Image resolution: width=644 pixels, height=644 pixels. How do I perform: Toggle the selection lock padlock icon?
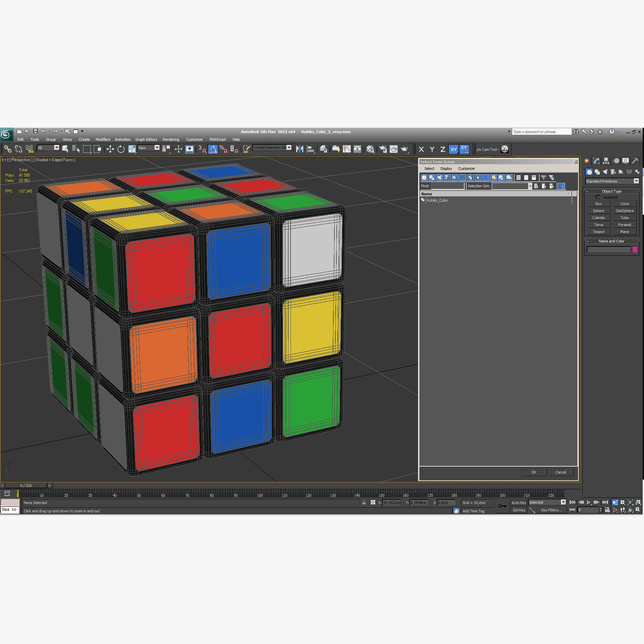tap(364, 502)
